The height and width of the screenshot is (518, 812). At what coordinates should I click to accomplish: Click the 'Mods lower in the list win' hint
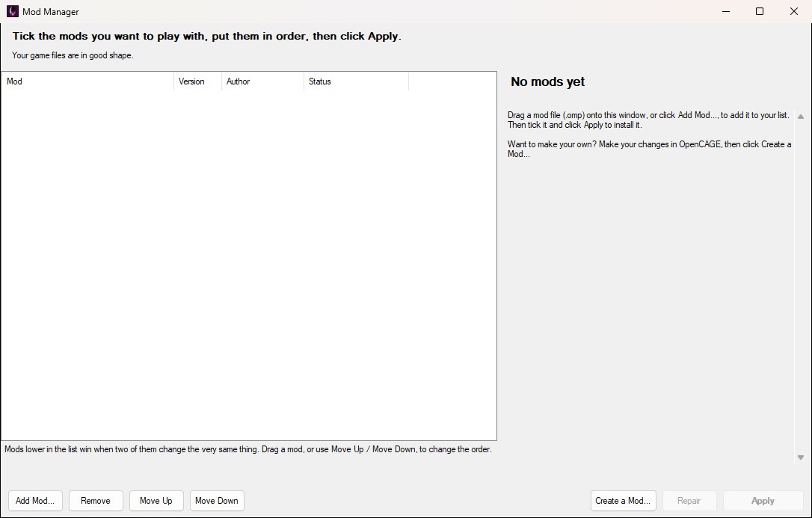[248, 449]
